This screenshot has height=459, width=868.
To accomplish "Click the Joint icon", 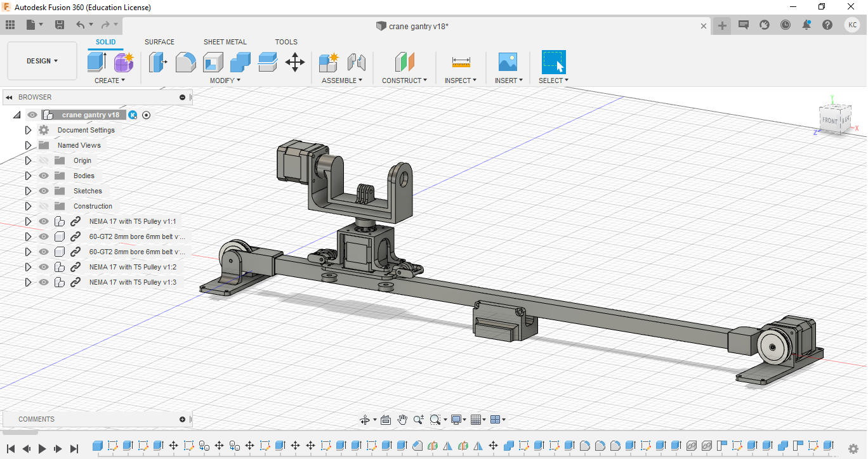I will [357, 62].
